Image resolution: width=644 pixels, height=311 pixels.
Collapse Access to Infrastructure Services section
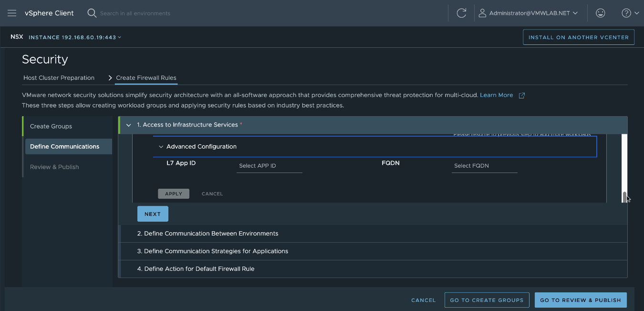click(128, 125)
